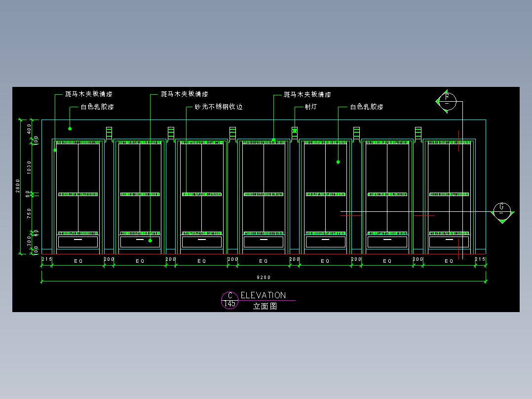Click the 砂光不锈钢收边 annotation label
This screenshot has width=532, height=399.
pos(219,107)
